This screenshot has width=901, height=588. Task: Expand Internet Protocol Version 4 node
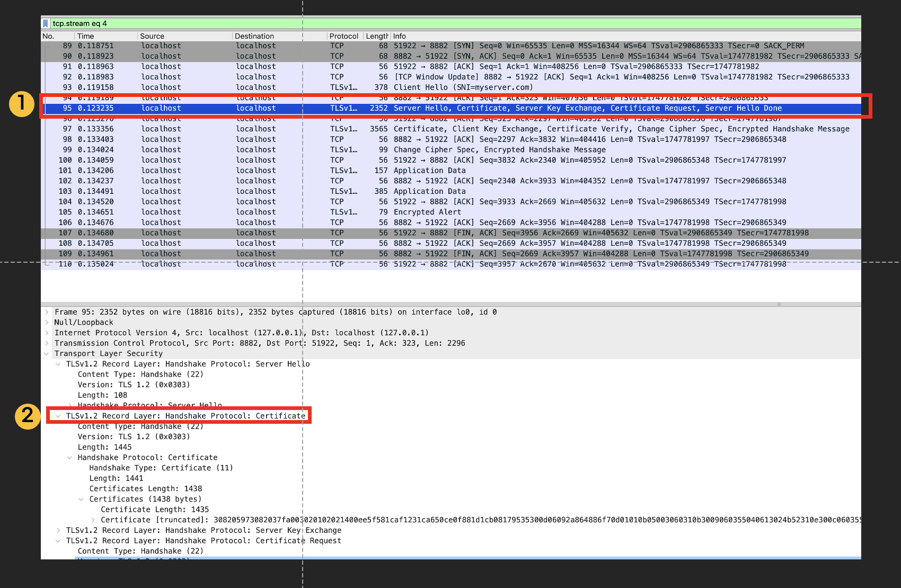coord(47,333)
